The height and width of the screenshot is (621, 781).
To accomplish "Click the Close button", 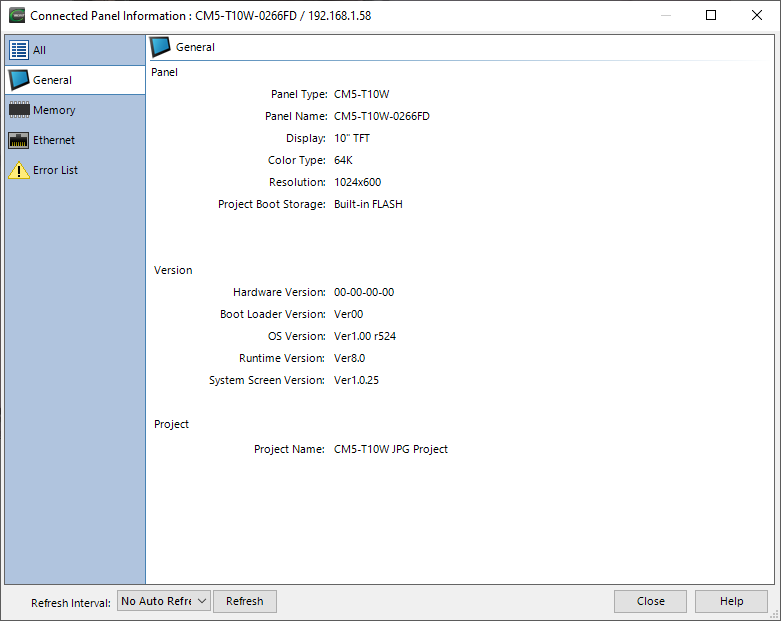I will point(651,601).
